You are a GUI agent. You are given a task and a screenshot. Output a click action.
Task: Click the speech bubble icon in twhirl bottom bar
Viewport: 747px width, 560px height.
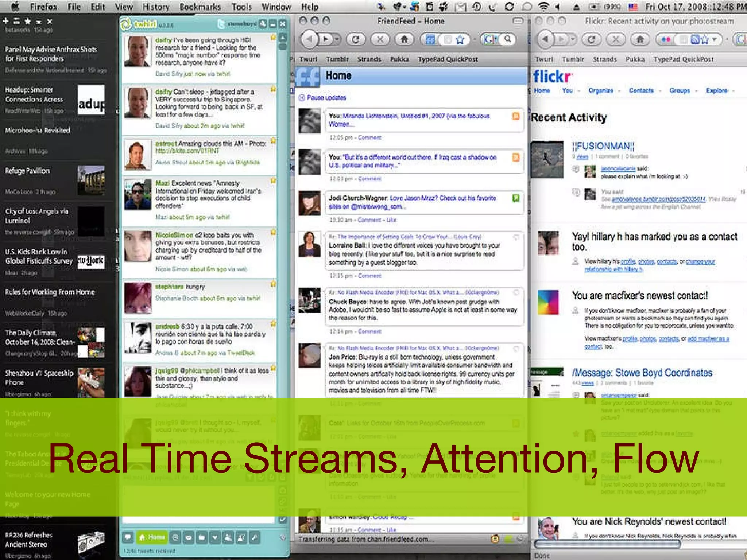(x=128, y=537)
